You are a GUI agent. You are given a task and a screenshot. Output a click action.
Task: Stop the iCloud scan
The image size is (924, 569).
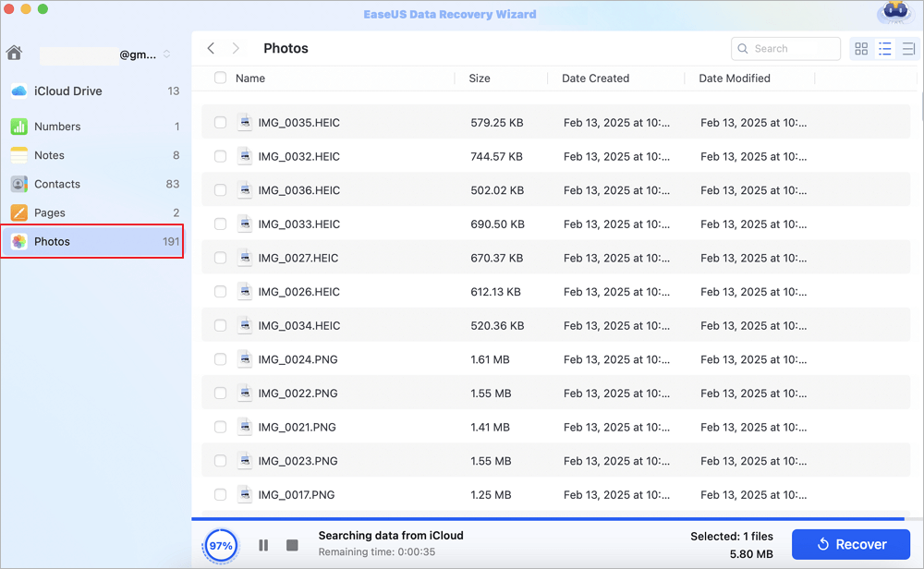tap(292, 545)
